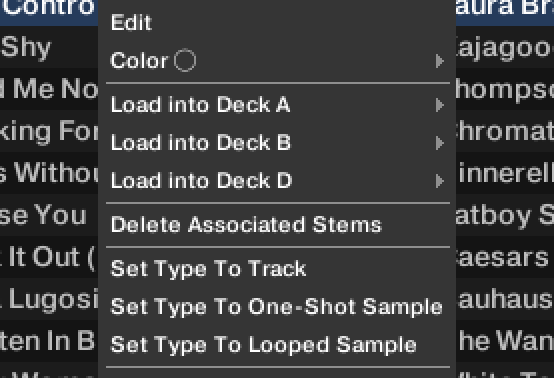Select the track row containing Lugosi

point(49,299)
